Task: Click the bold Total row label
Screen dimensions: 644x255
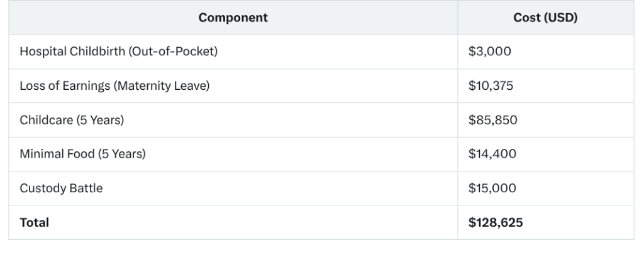Action: click(x=35, y=222)
